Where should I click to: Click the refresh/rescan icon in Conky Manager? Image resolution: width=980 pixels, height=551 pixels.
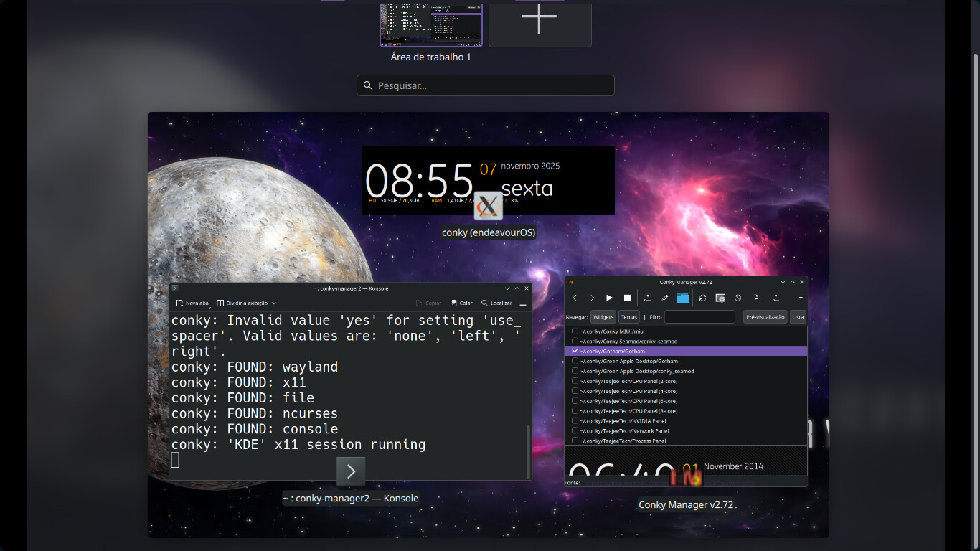click(703, 298)
